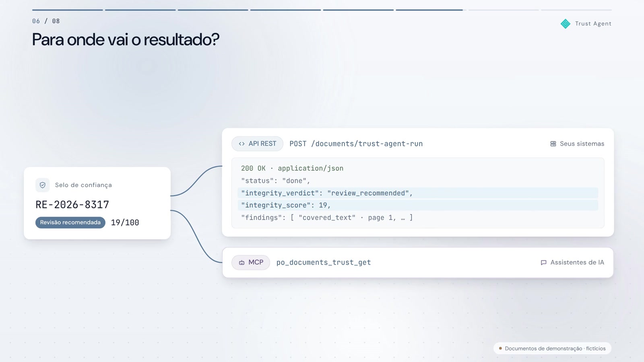Click the Trust Agent diamond logo
This screenshot has height=362, width=644.
pos(566,24)
